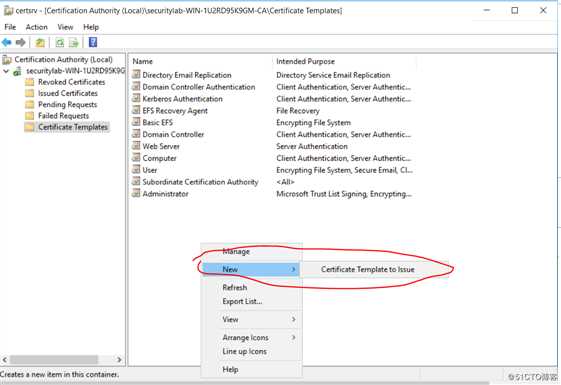Click the Basic EFS template icon
Viewport: 561px width, 385px height.
tap(136, 122)
